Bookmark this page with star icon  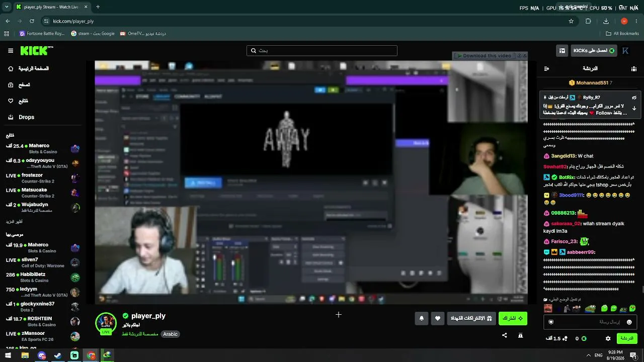[x=571, y=21]
